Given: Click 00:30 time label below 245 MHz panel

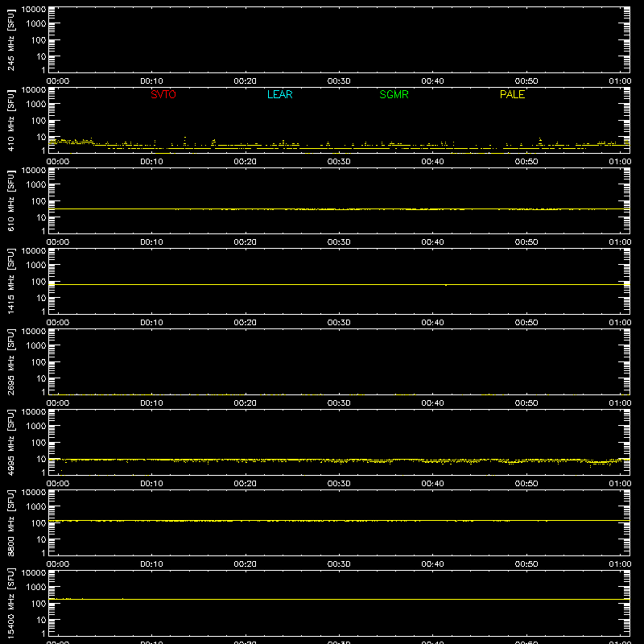Looking at the screenshot, I should coord(339,81).
